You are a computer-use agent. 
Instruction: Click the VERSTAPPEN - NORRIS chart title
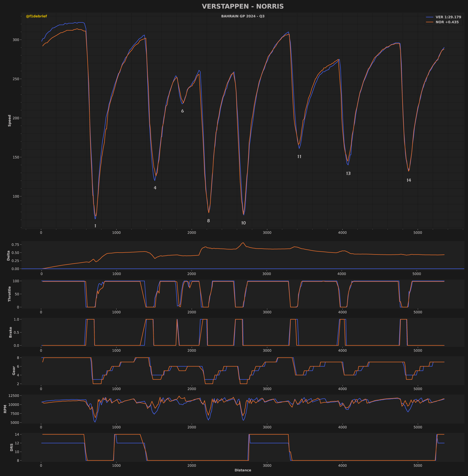243,6
